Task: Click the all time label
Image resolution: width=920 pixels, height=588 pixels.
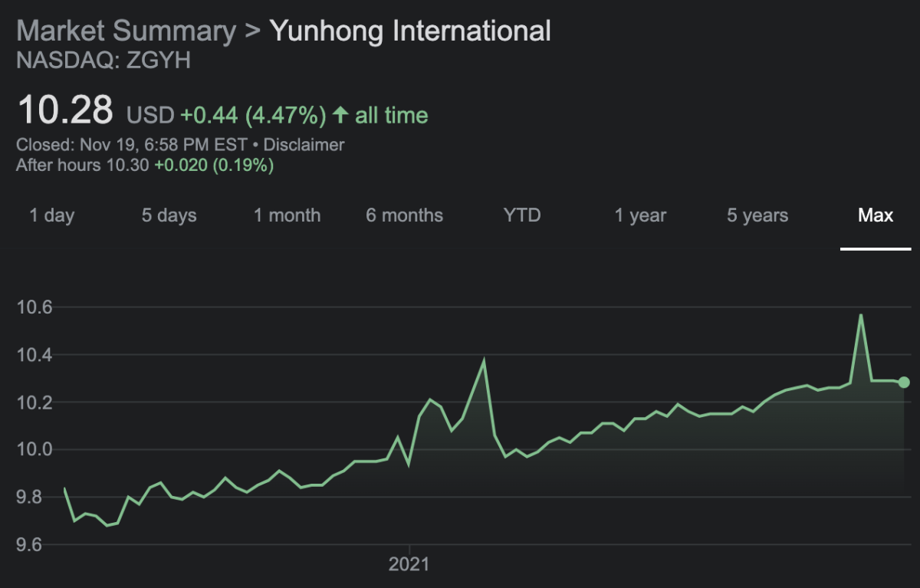Action: (392, 116)
